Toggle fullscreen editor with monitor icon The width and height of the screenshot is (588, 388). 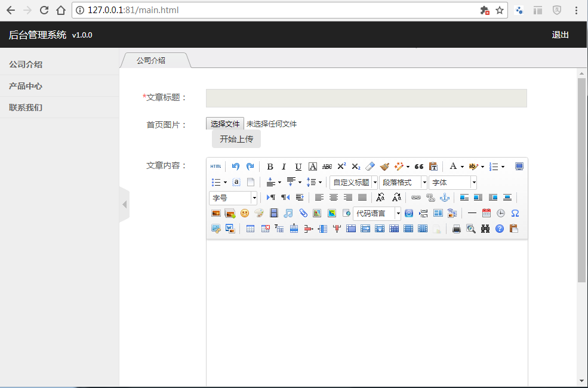click(x=519, y=167)
